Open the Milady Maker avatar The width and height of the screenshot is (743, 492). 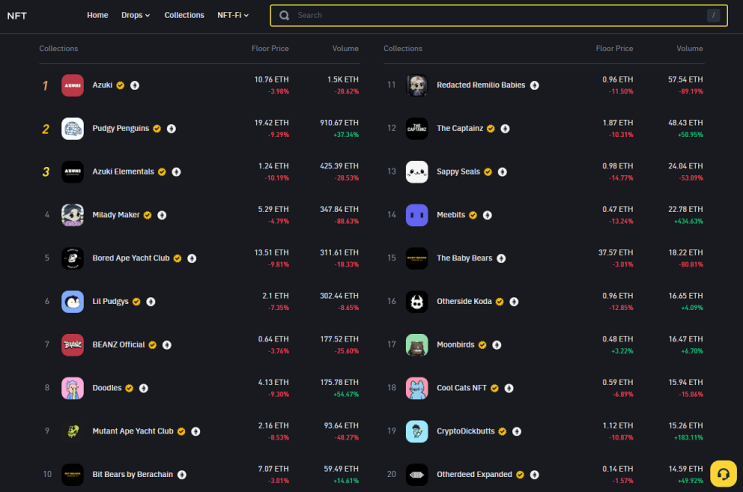click(72, 215)
